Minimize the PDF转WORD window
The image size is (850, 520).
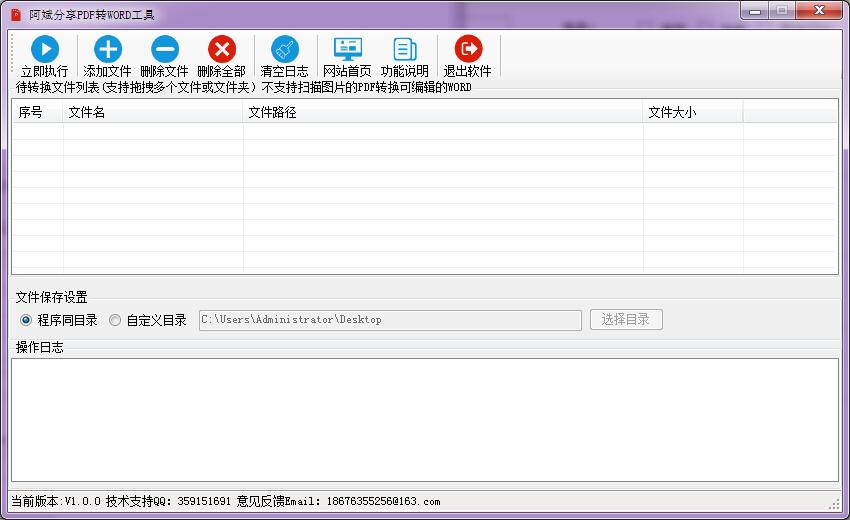click(x=755, y=11)
